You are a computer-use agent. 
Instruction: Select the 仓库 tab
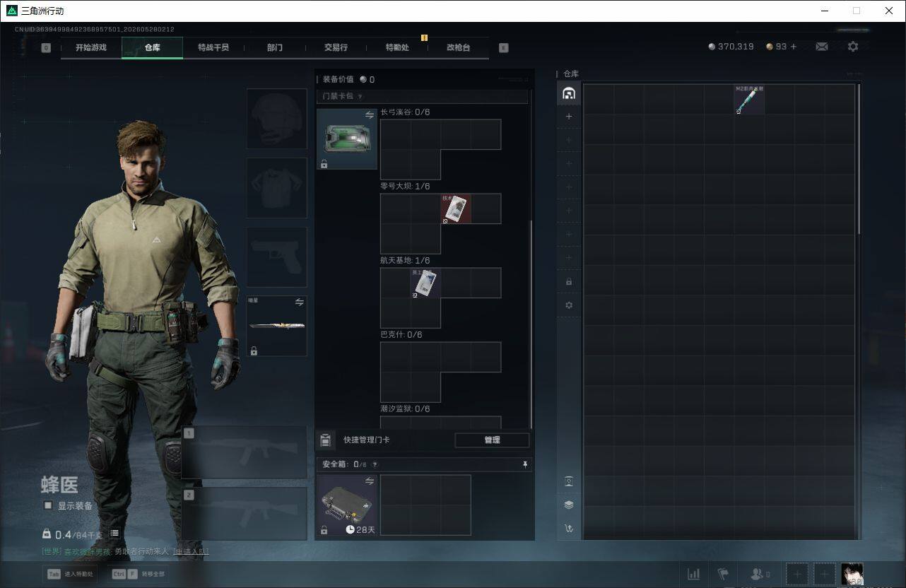[x=153, y=47]
